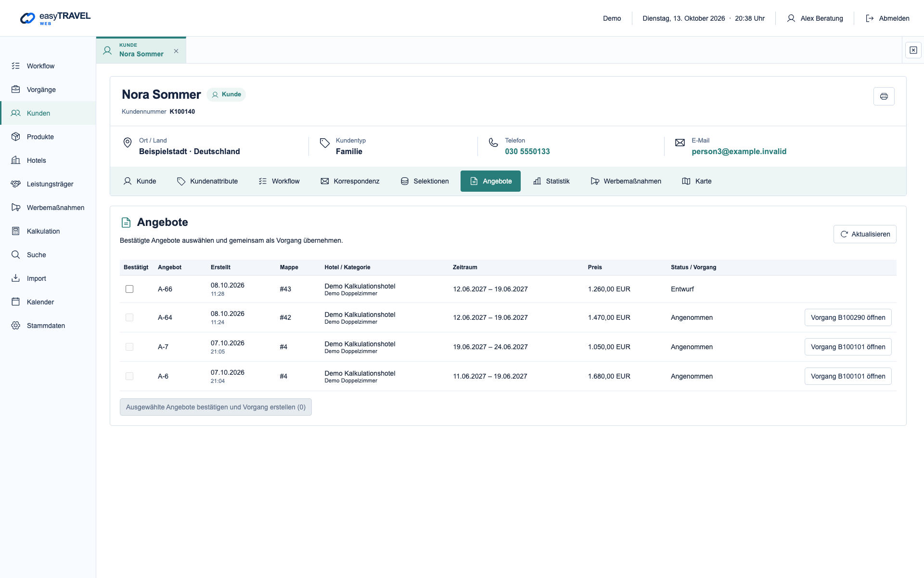Open Import in the sidebar
924x578 pixels.
click(48, 278)
